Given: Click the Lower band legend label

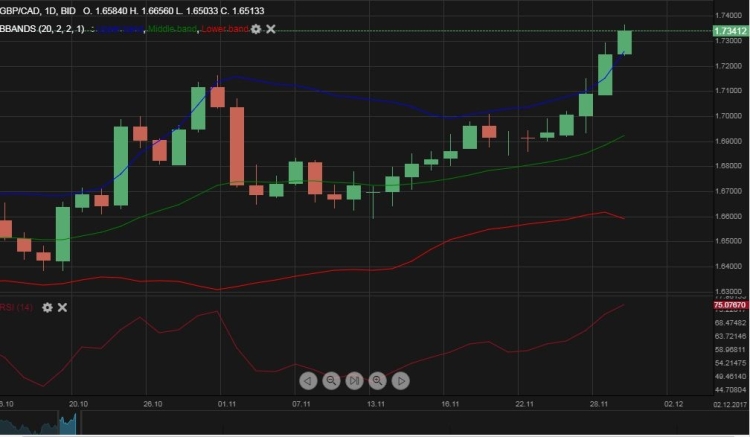Looking at the screenshot, I should tap(225, 30).
